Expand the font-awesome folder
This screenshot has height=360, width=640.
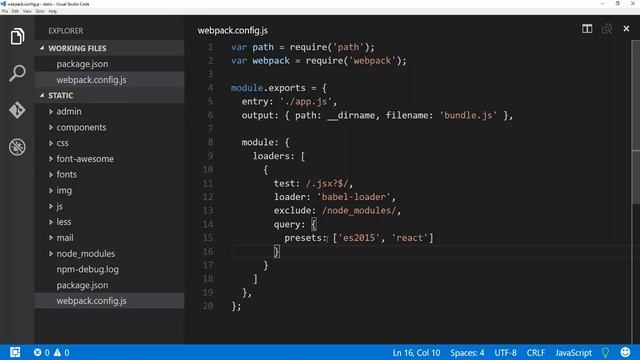click(x=51, y=159)
